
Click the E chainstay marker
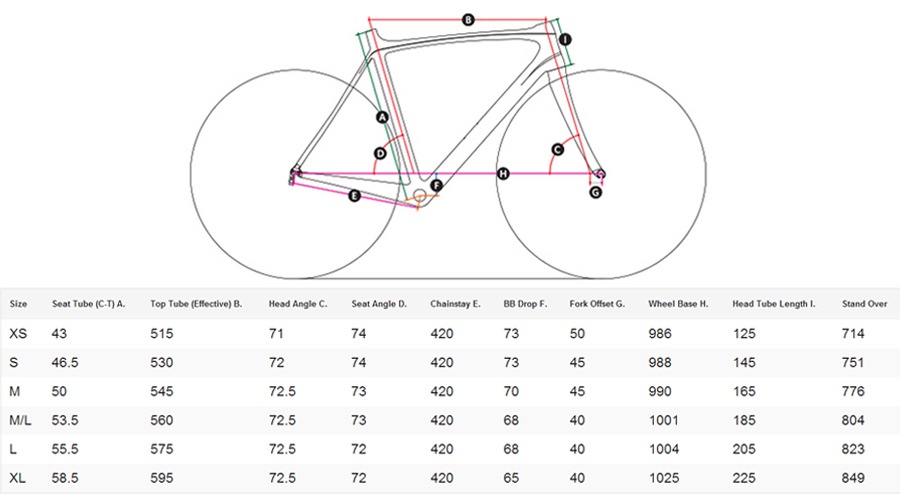coord(355,196)
